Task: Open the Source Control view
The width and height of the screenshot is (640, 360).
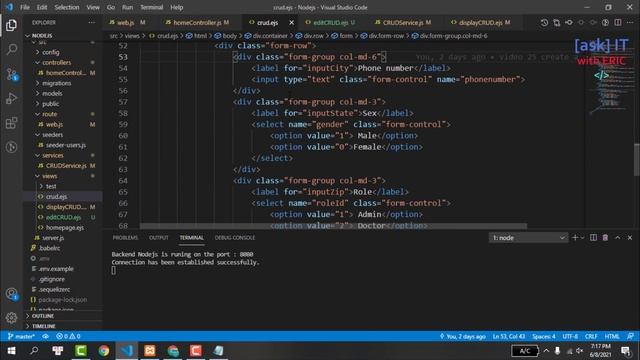Action: pos(11,74)
